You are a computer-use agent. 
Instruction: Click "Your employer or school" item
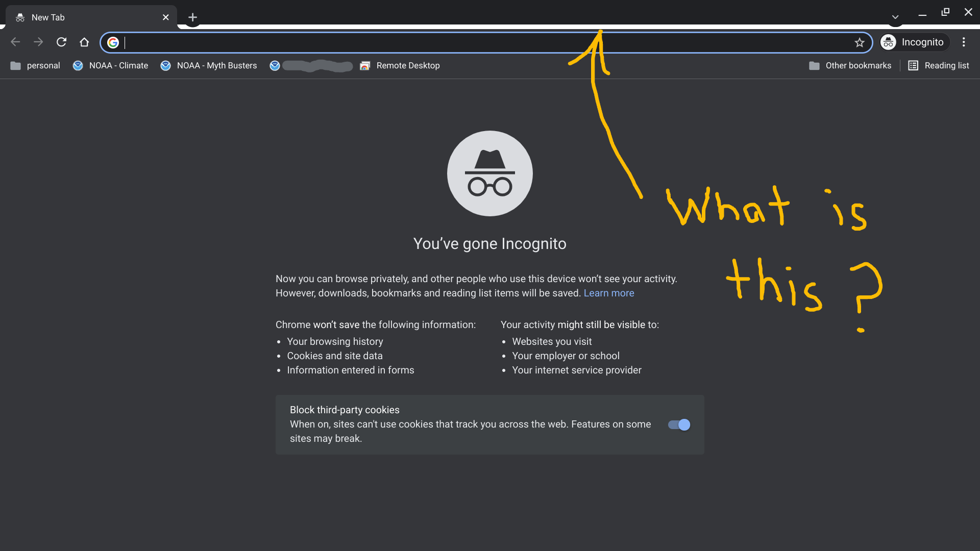(x=566, y=356)
